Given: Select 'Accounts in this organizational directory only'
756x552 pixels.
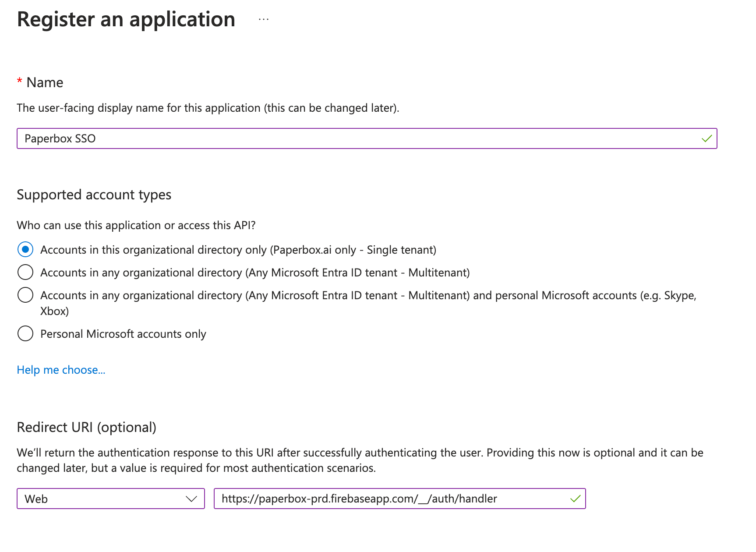Looking at the screenshot, I should tap(25, 249).
